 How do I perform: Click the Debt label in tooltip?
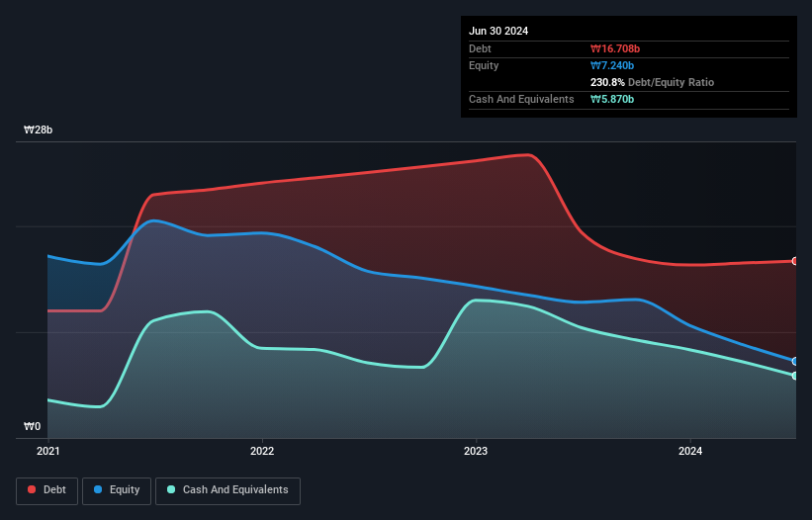point(480,48)
